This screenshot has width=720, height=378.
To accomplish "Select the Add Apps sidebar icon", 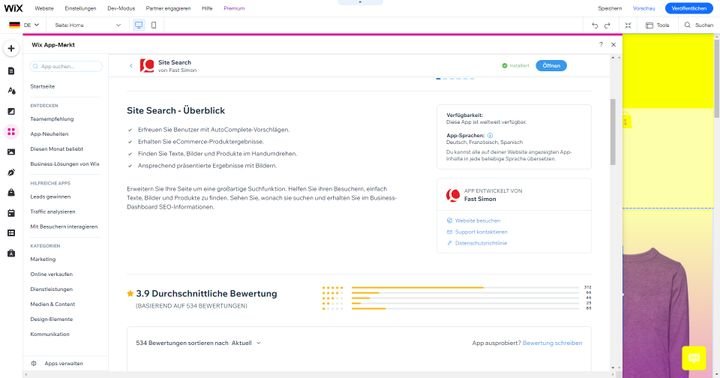I will coord(11,132).
